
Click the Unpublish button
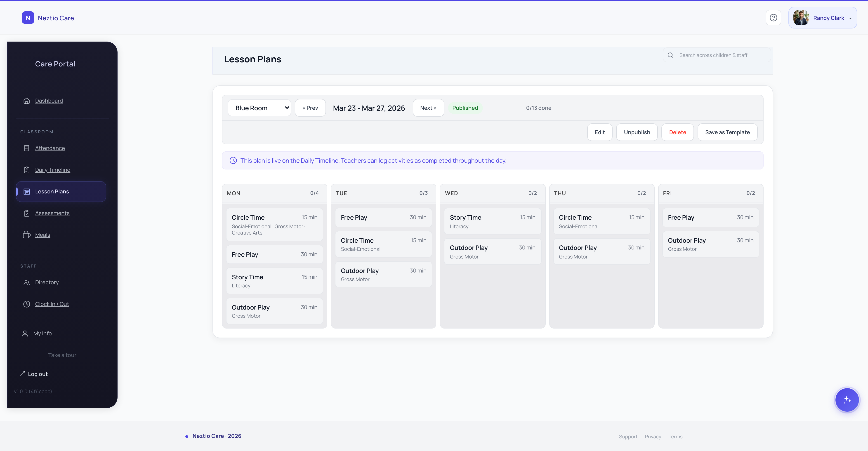pyautogui.click(x=637, y=132)
